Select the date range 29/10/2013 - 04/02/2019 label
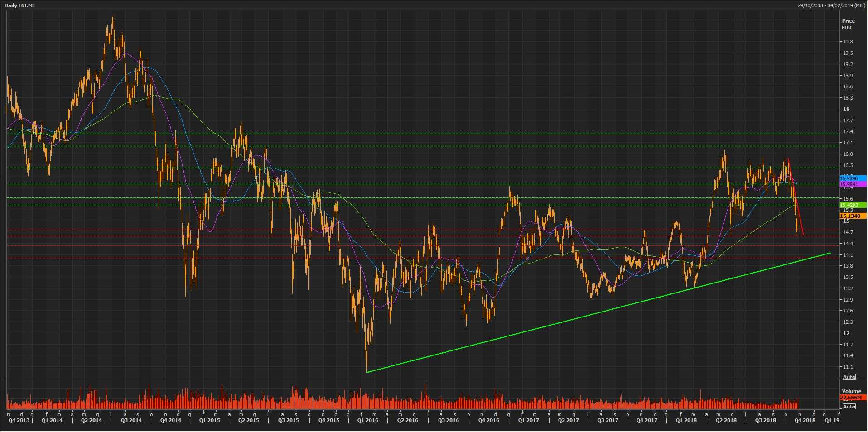This screenshot has width=868, height=432. coord(831,5)
